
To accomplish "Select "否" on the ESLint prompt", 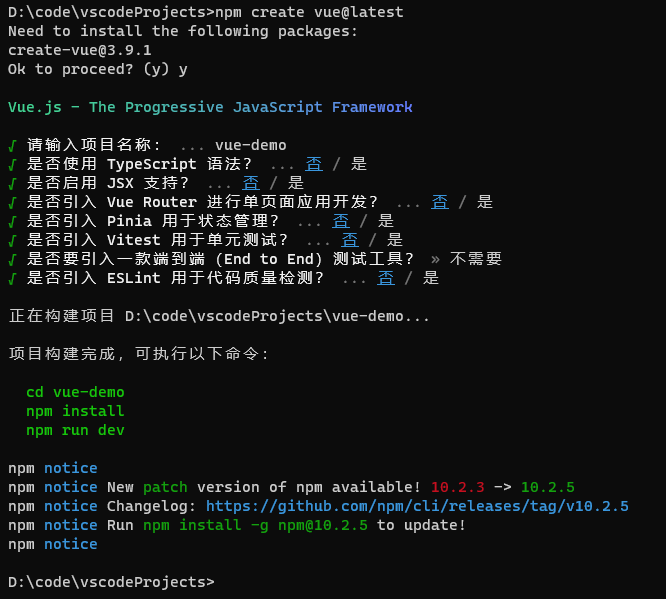I will pos(386,278).
